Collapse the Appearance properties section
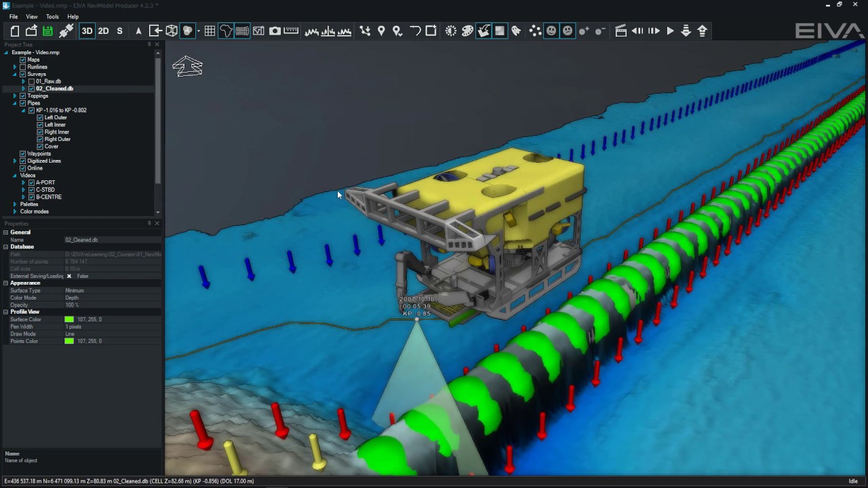Screen dimensions: 868x488 (x=5, y=283)
